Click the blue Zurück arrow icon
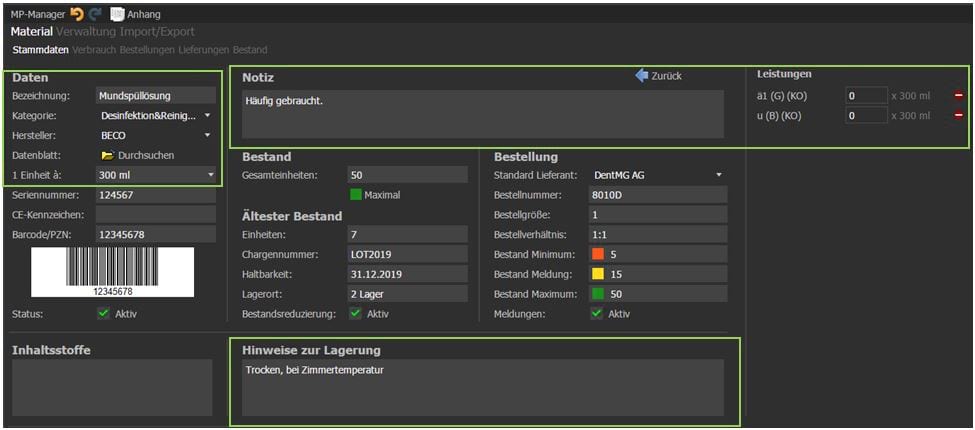This screenshot has width=975, height=430. (642, 76)
